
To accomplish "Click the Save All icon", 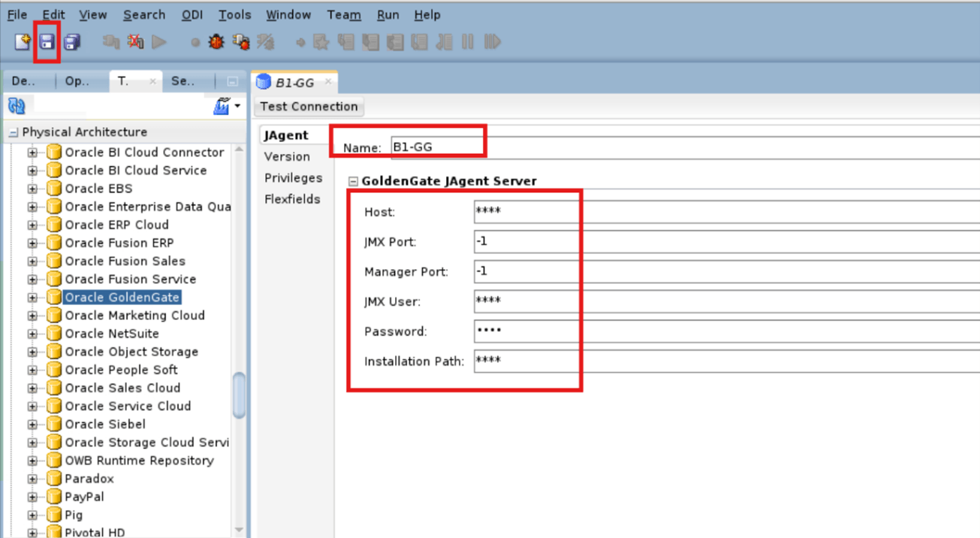I will tap(71, 42).
